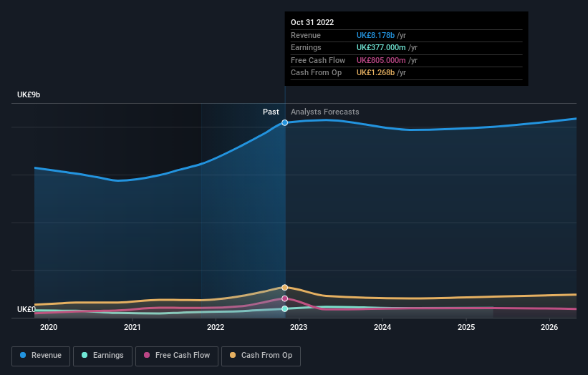Click the Cash From Op label in tooltip
This screenshot has height=375, width=588.
[316, 73]
